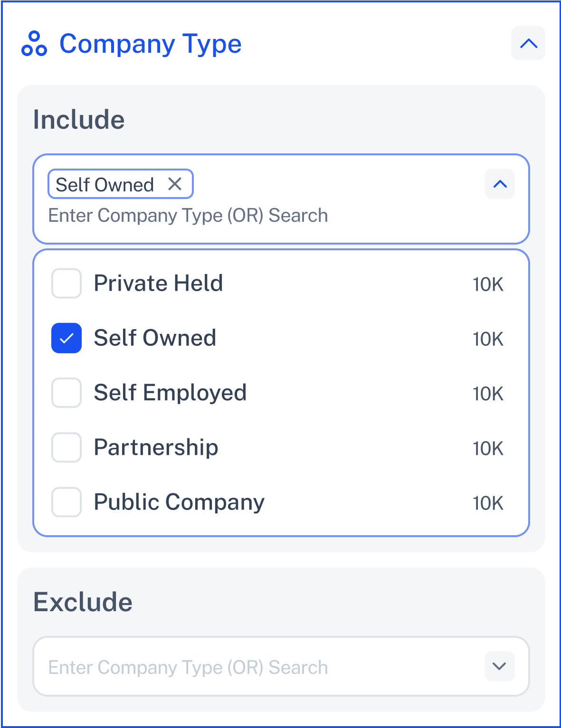Viewport: 561px width, 728px height.
Task: Open the Exclude dropdown chevron
Action: [x=500, y=666]
